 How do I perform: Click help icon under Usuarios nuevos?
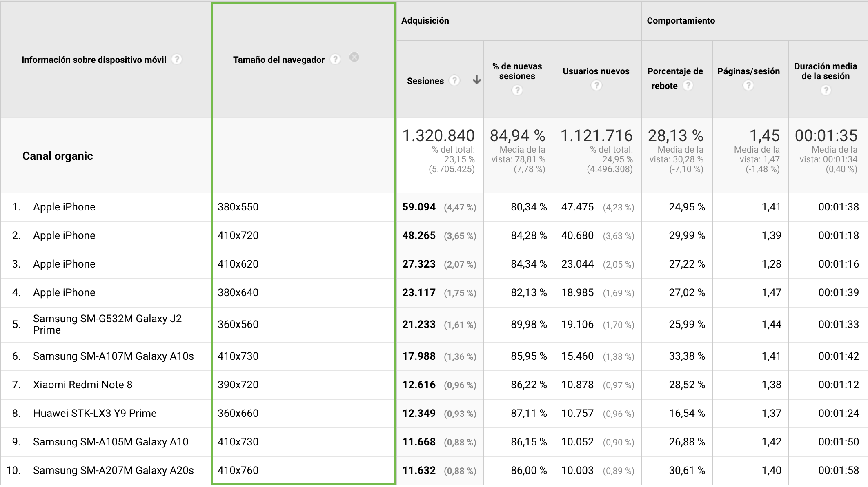tap(596, 85)
